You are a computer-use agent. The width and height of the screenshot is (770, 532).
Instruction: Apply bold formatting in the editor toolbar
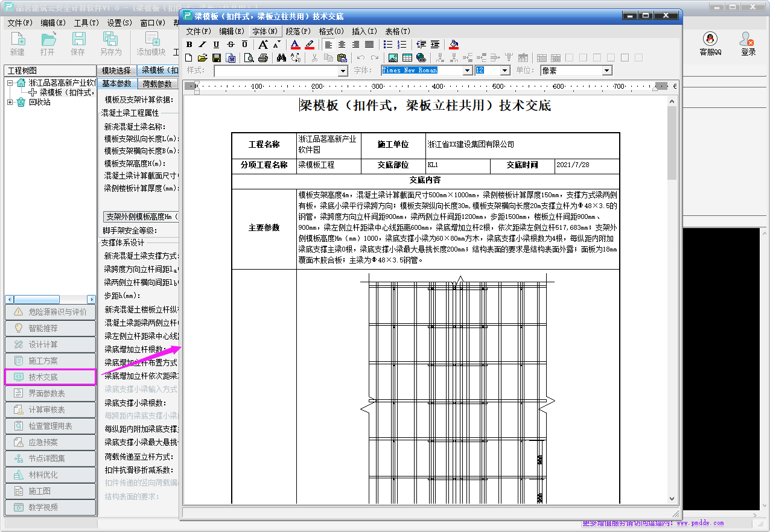coord(189,45)
